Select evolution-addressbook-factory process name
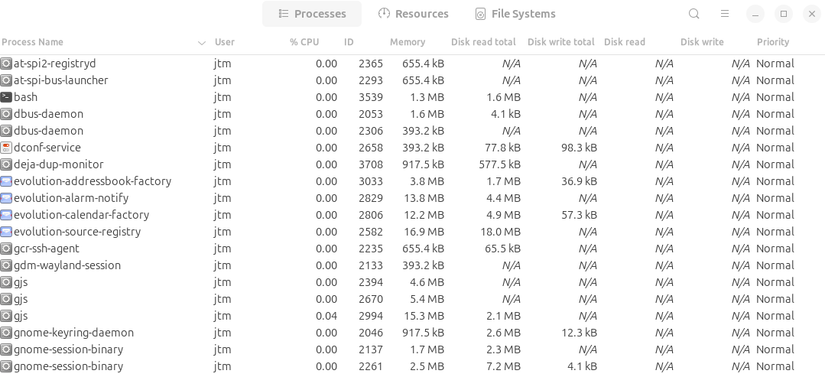 click(93, 181)
